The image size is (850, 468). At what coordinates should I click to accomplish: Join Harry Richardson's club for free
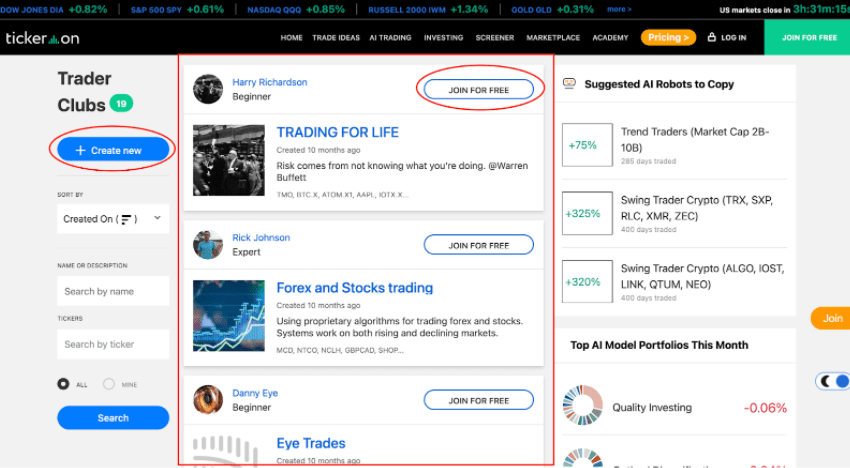[479, 89]
